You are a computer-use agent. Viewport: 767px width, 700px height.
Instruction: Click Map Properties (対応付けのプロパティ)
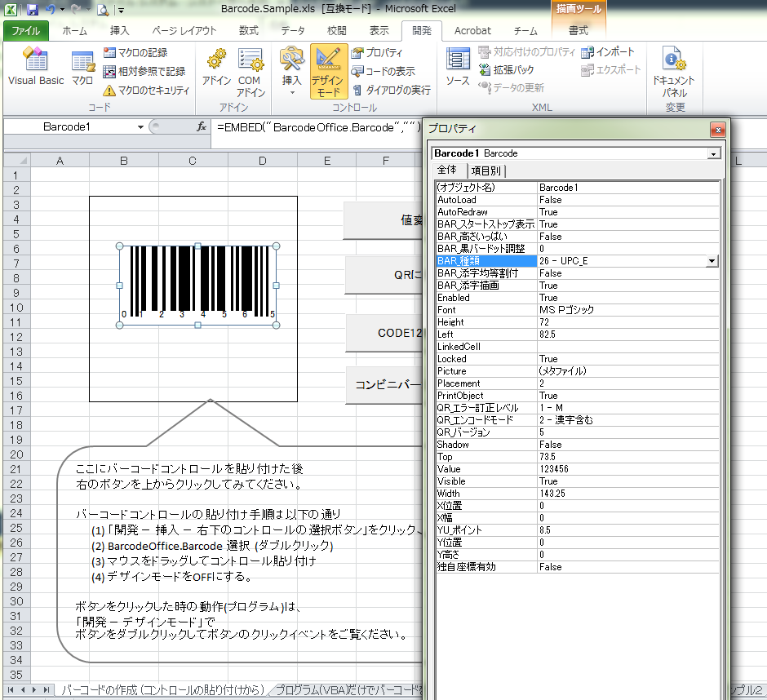[x=526, y=52]
